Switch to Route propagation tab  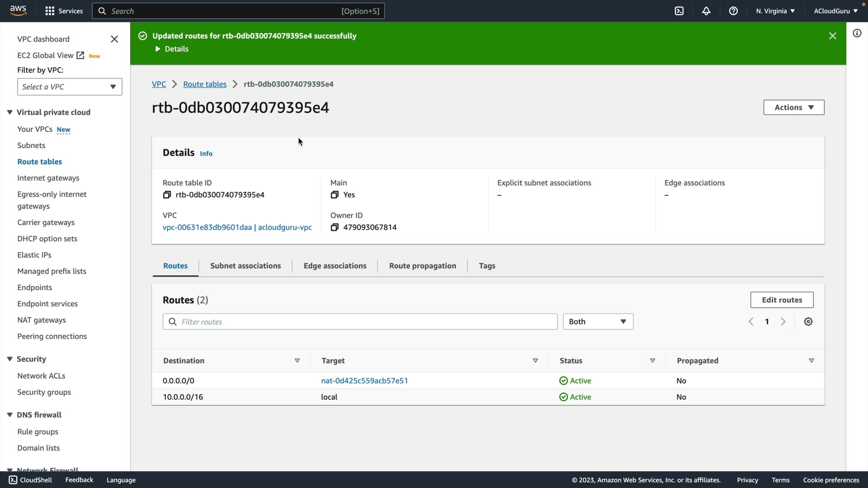coord(422,266)
